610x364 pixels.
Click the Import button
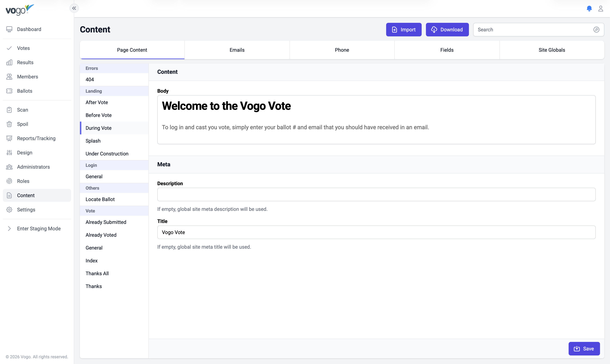coord(404,30)
